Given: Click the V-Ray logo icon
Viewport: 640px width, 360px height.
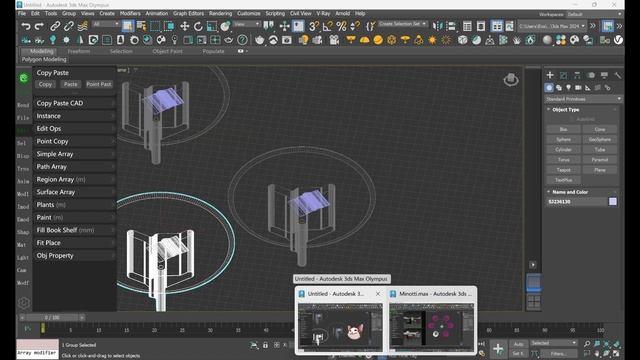Looking at the screenshot, I should [x=619, y=40].
